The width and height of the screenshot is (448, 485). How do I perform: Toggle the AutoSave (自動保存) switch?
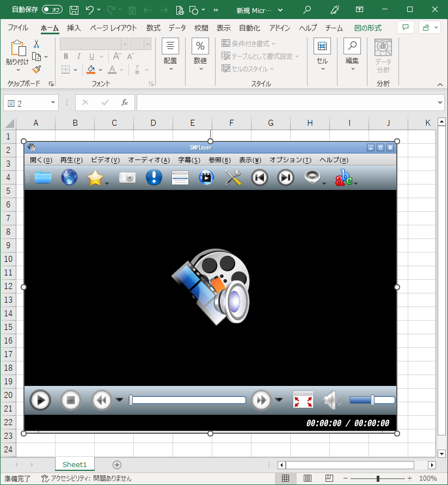[x=52, y=10]
